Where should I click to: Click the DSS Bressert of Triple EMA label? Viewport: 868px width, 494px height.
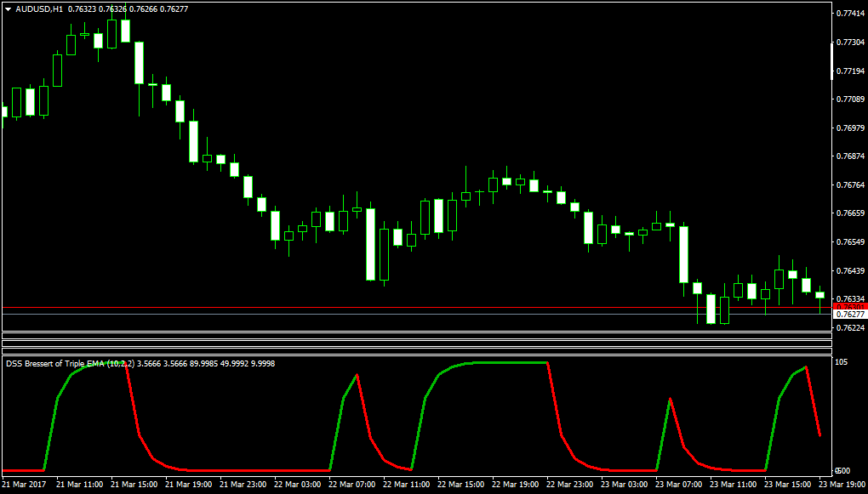69,363
